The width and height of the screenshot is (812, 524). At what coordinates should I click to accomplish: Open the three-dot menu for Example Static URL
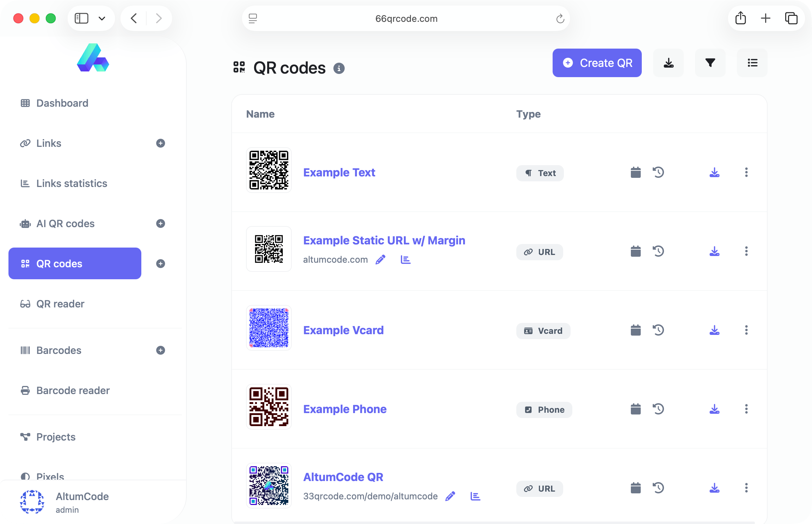pyautogui.click(x=746, y=251)
